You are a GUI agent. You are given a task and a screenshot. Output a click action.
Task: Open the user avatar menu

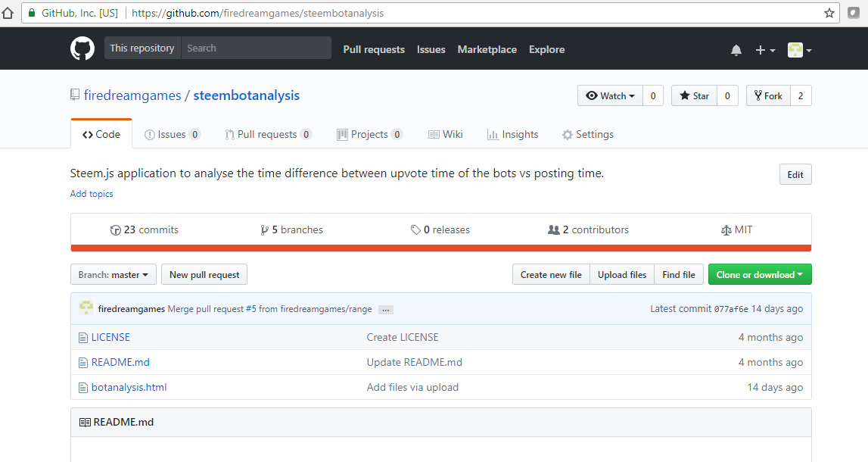tap(799, 51)
